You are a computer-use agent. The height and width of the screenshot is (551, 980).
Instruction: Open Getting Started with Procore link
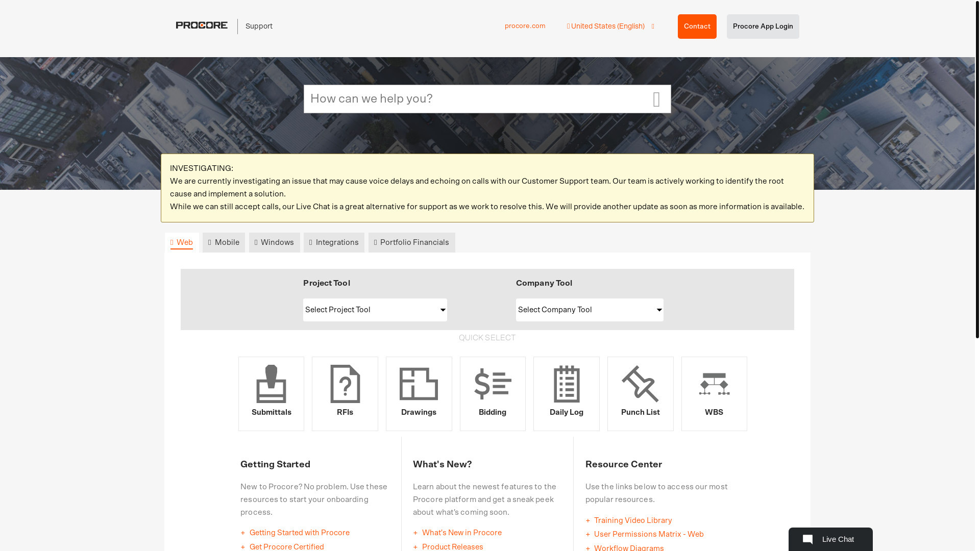(x=300, y=533)
